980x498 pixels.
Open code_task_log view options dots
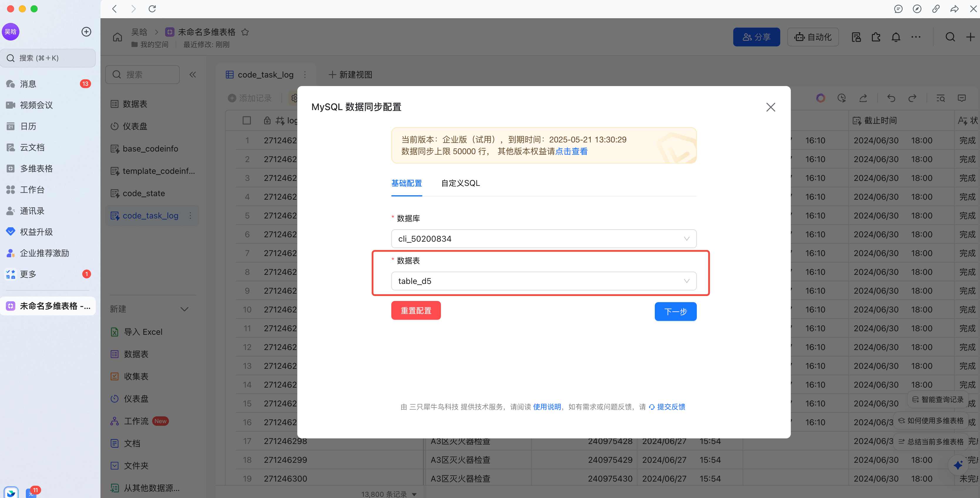point(305,75)
